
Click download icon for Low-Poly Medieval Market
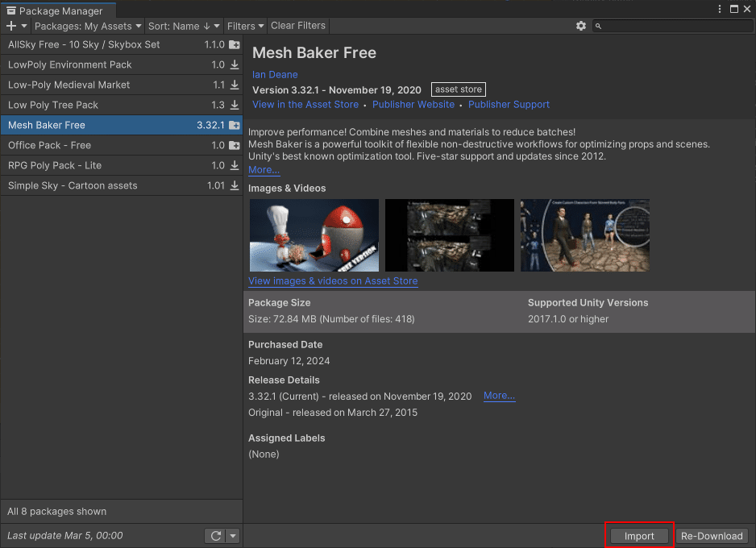(235, 85)
